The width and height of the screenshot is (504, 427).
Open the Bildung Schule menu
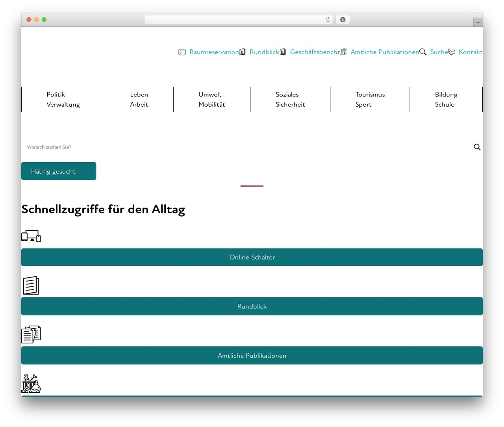pyautogui.click(x=446, y=99)
